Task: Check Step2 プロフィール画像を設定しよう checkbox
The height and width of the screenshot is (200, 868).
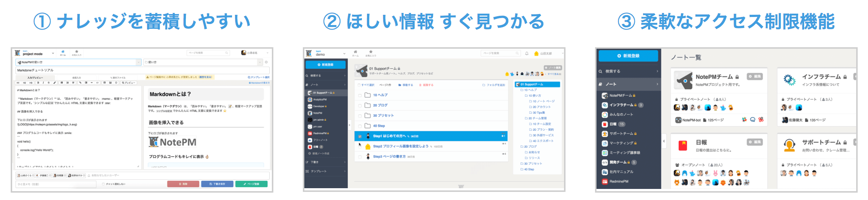Action: pyautogui.click(x=360, y=146)
